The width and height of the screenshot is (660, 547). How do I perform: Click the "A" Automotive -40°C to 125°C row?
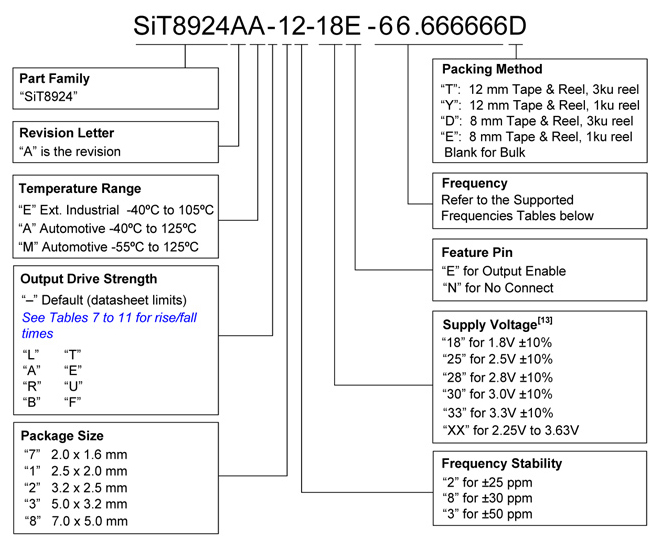(x=107, y=228)
